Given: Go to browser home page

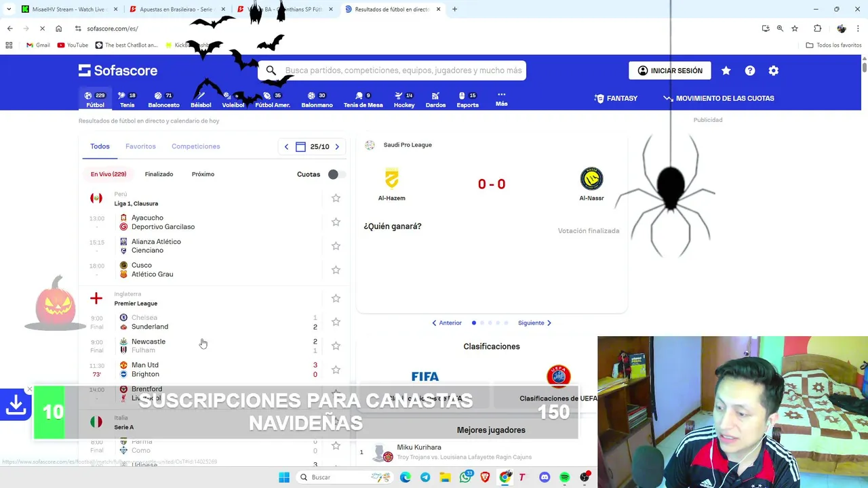Looking at the screenshot, I should pyautogui.click(x=58, y=28).
